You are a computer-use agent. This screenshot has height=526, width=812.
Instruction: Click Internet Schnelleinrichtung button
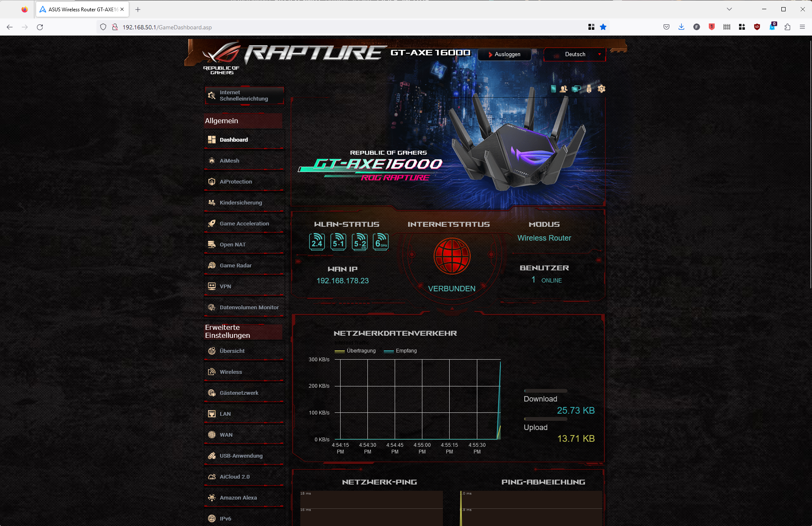point(244,96)
